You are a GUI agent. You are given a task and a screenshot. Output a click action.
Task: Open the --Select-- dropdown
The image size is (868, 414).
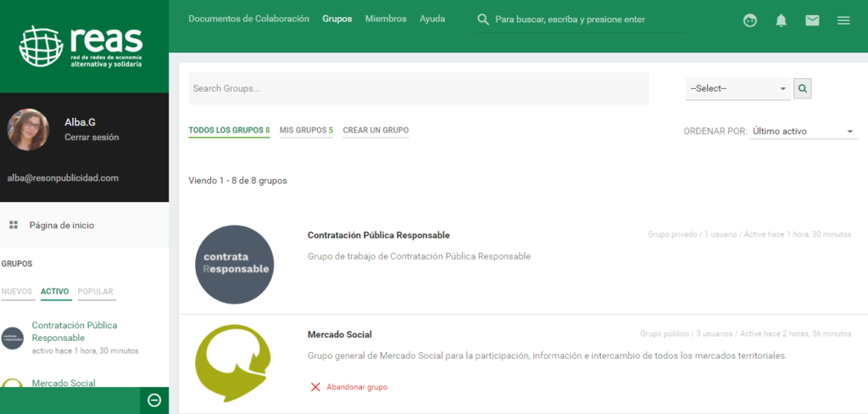pyautogui.click(x=737, y=88)
